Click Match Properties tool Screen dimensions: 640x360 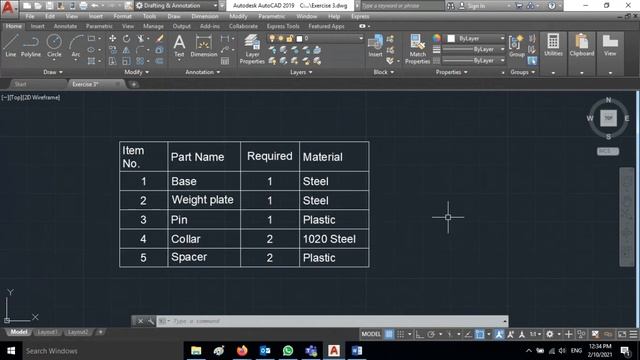417,49
